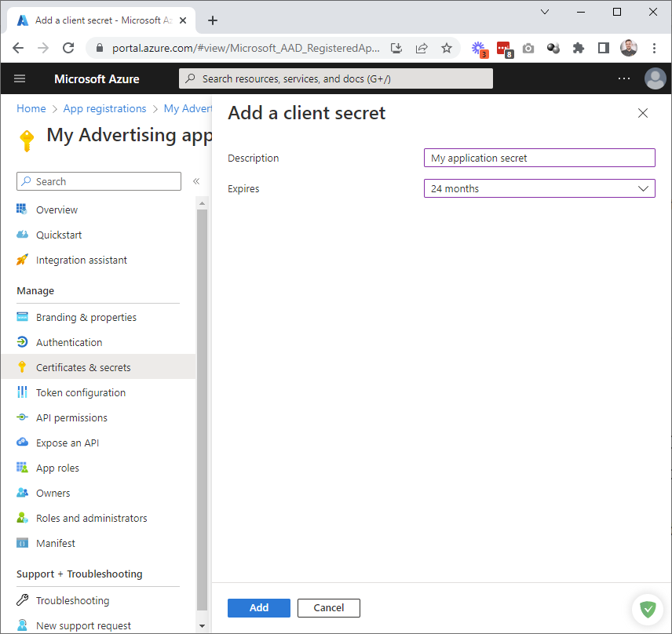Focus the Azure search resources box
This screenshot has width=672, height=634.
pyautogui.click(x=336, y=78)
